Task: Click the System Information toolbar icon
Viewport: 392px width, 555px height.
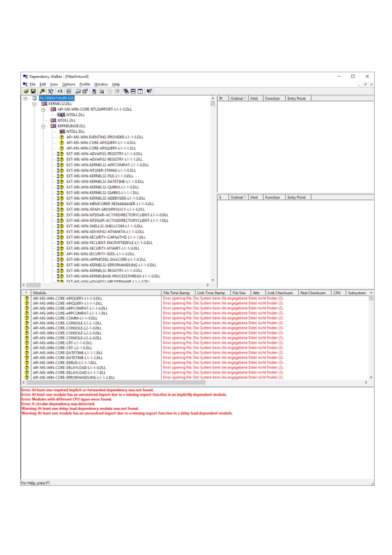Action: [94, 91]
